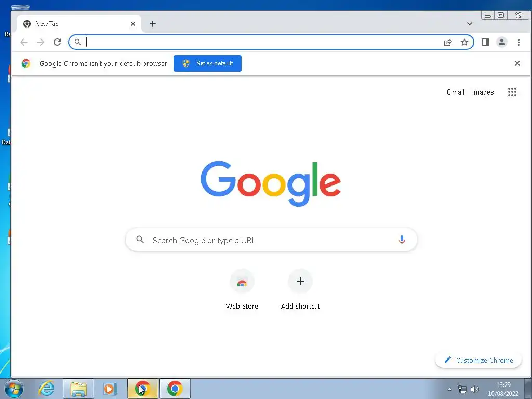Image resolution: width=532 pixels, height=399 pixels.
Task: Start voice search with the microphone
Action: click(x=402, y=240)
